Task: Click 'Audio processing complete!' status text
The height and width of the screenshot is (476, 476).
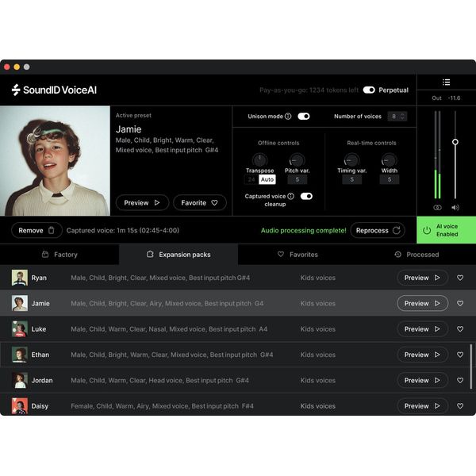Action: coord(303,230)
